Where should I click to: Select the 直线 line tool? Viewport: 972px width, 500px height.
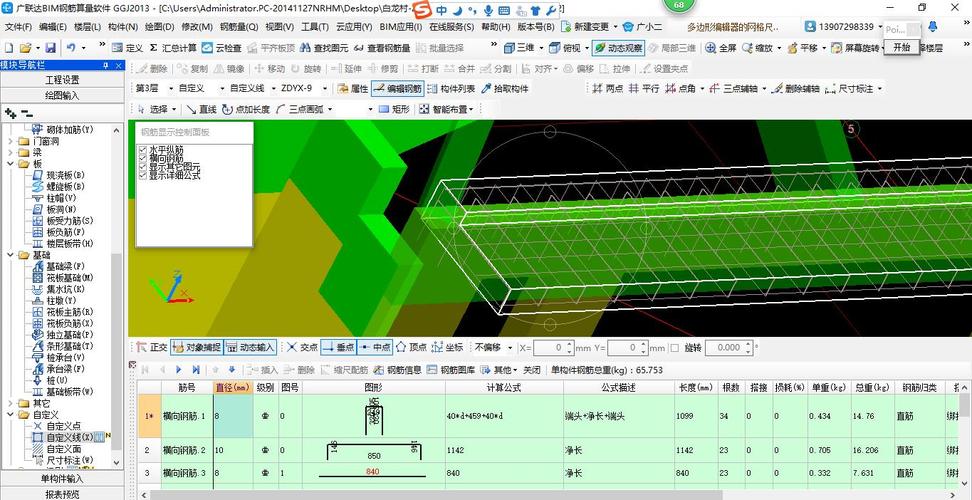(201, 109)
